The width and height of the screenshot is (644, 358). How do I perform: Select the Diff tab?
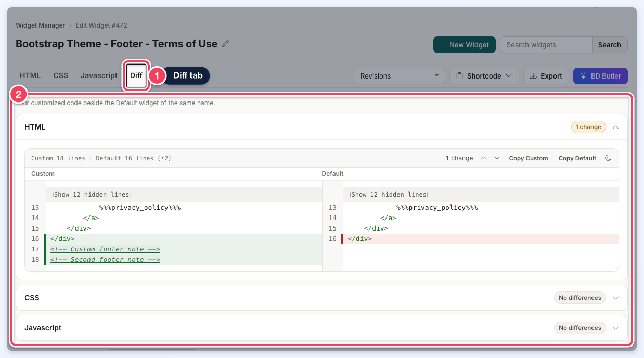tap(136, 75)
